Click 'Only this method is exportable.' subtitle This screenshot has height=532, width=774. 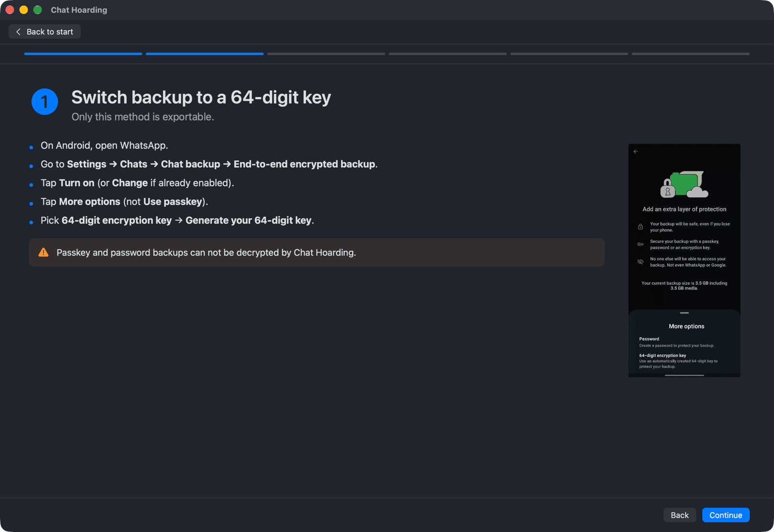143,117
